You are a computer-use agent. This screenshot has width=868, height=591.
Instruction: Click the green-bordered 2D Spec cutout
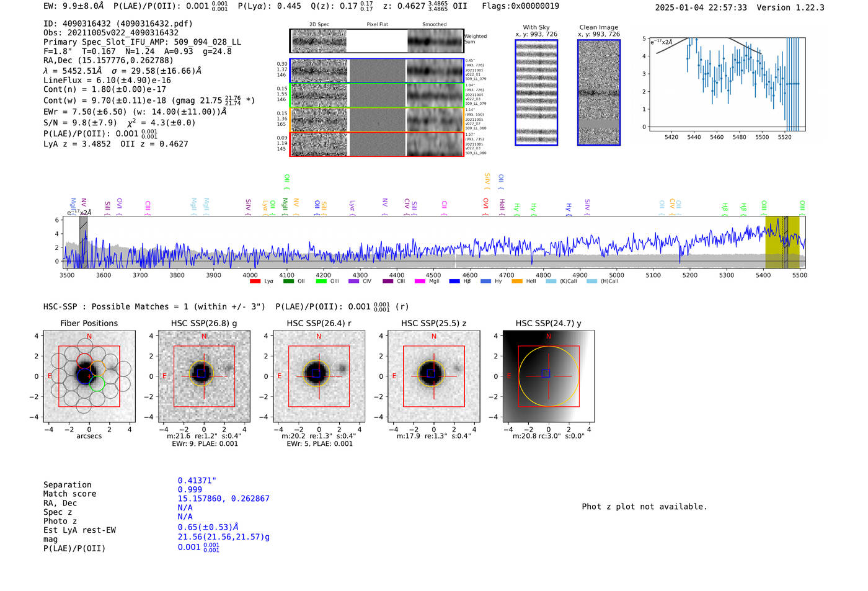319,96
